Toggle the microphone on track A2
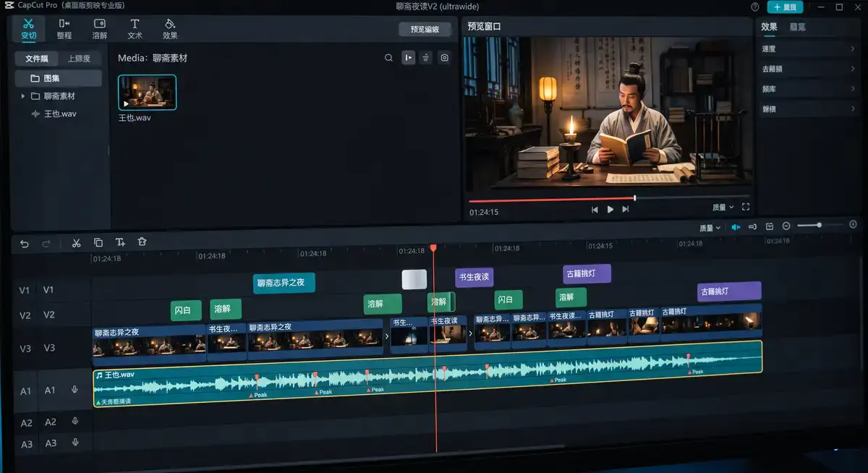This screenshot has width=868, height=473. 75,422
